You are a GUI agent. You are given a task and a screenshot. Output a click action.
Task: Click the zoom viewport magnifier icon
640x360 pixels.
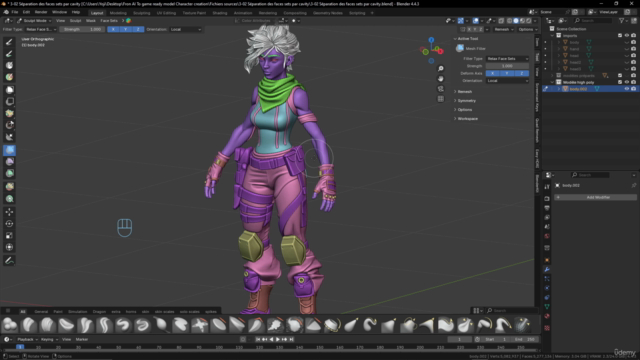[x=440, y=69]
